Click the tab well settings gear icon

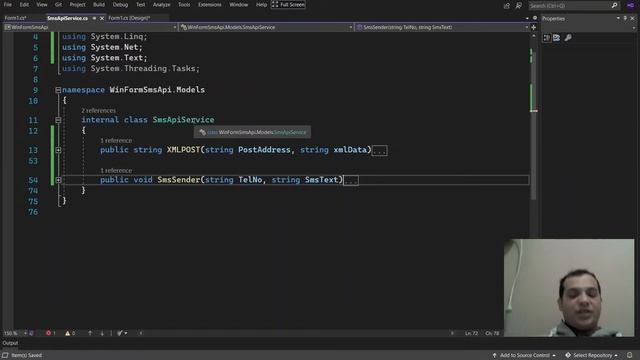[535, 18]
